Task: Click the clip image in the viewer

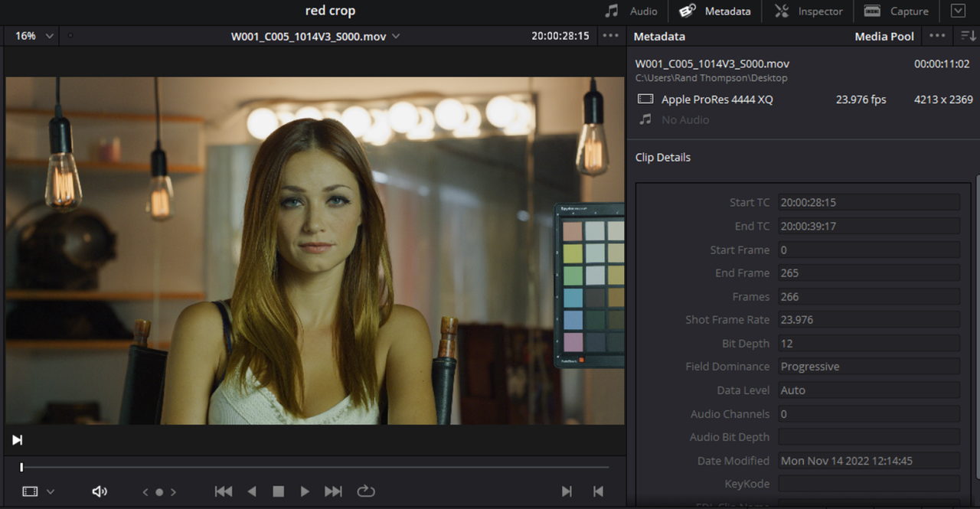Action: pos(315,250)
